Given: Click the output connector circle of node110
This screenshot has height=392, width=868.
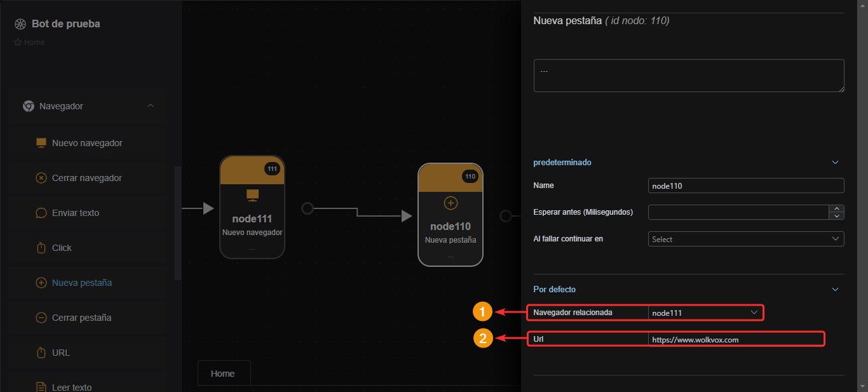Looking at the screenshot, I should (x=506, y=216).
